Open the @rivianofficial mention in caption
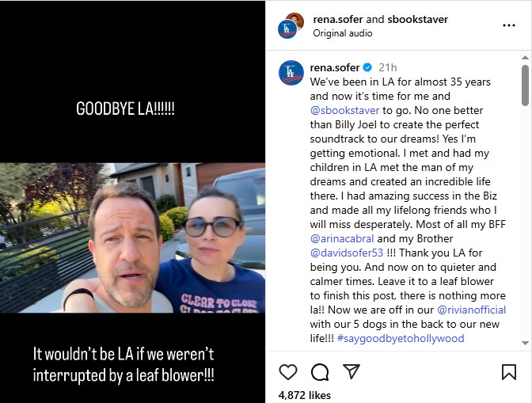Screen dimensions: 532x403 pos(471,310)
